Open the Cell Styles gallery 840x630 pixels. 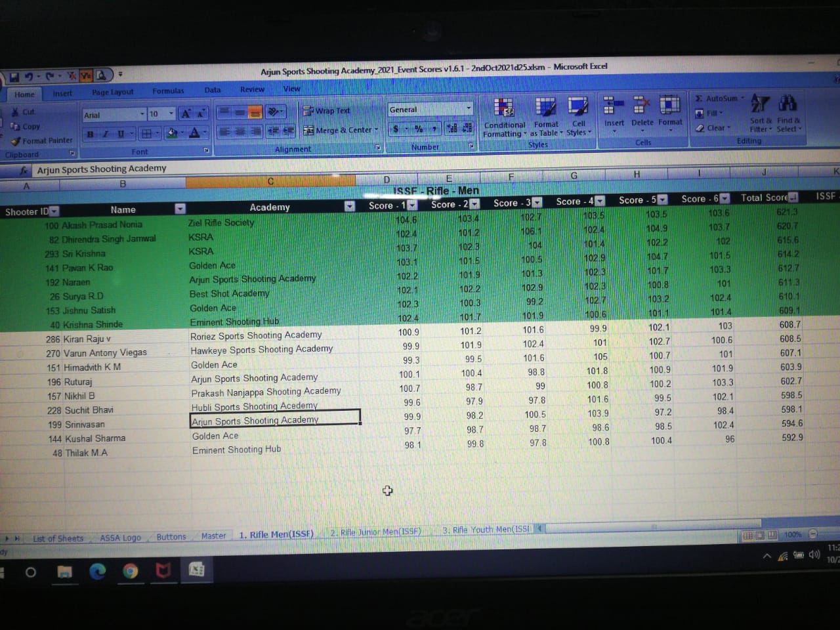[x=578, y=116]
